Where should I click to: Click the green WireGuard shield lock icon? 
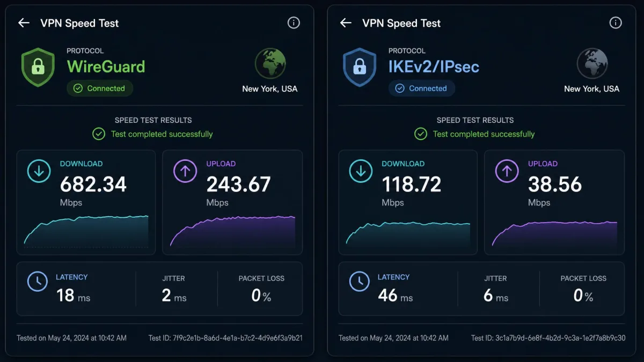pyautogui.click(x=38, y=67)
